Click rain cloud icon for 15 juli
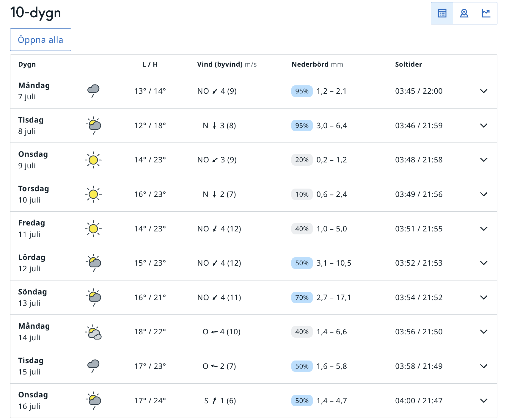 93,366
